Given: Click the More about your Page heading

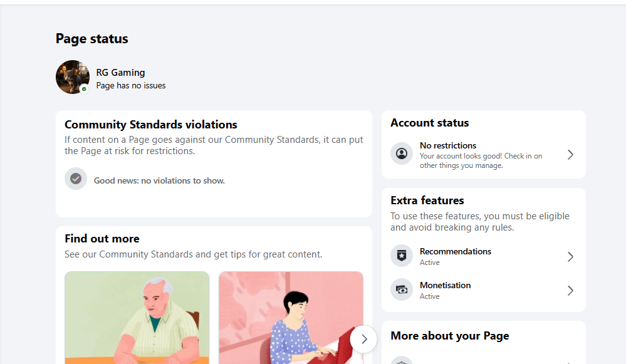Looking at the screenshot, I should pos(449,336).
